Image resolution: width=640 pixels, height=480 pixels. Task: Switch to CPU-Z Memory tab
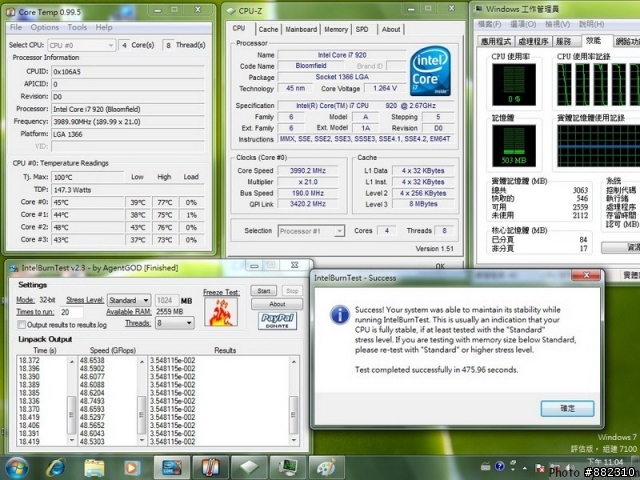click(x=336, y=29)
